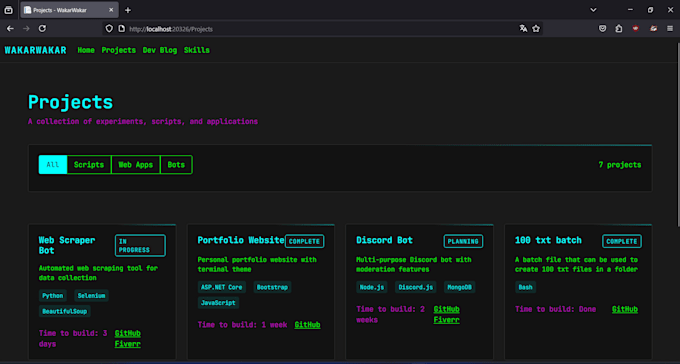Image resolution: width=680 pixels, height=364 pixels.
Task: Click the Portfolio Website card title
Action: tap(241, 240)
